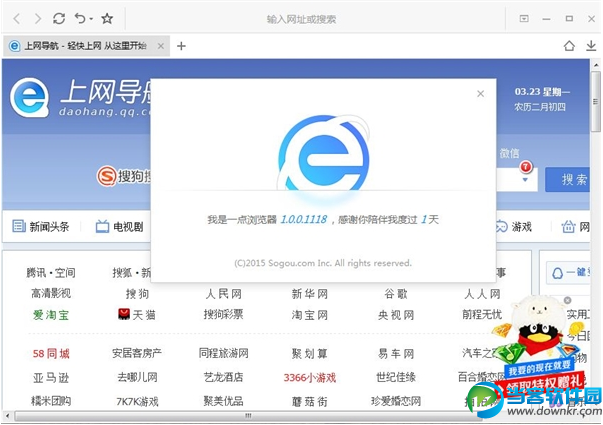Screen dimensions: 603x425
Task: Open the dropdown beside the undo icon
Action: click(91, 18)
